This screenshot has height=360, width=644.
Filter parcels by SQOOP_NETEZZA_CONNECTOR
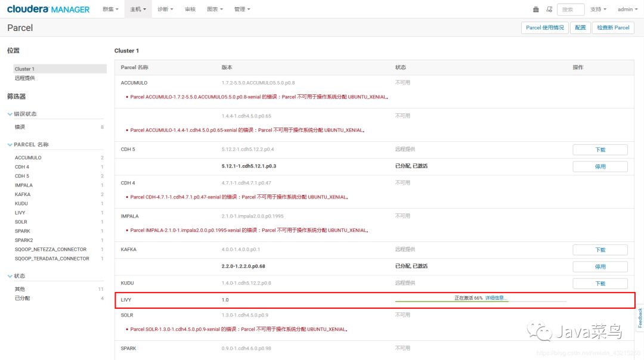(x=51, y=250)
